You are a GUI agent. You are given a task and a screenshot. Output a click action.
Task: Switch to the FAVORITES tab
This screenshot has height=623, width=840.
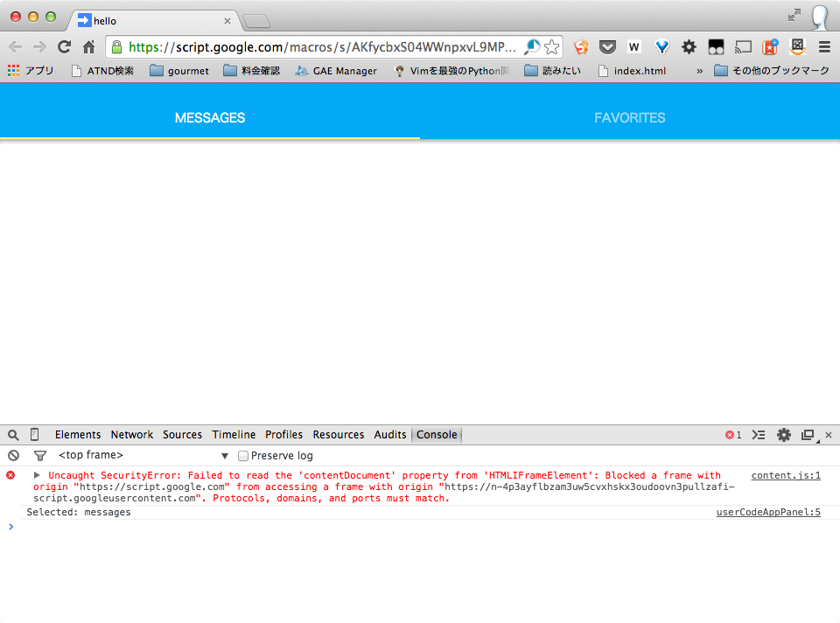coord(629,117)
